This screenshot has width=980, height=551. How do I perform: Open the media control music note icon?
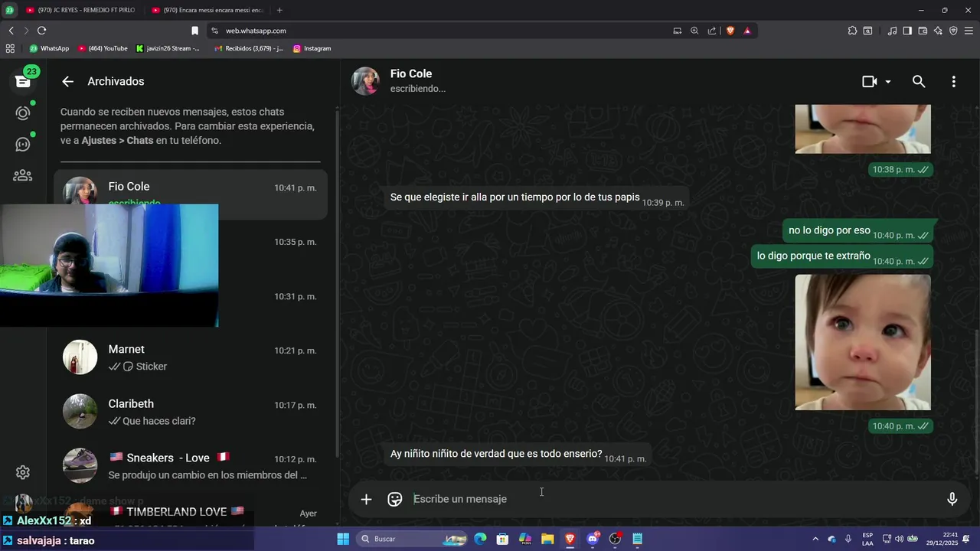(892, 31)
